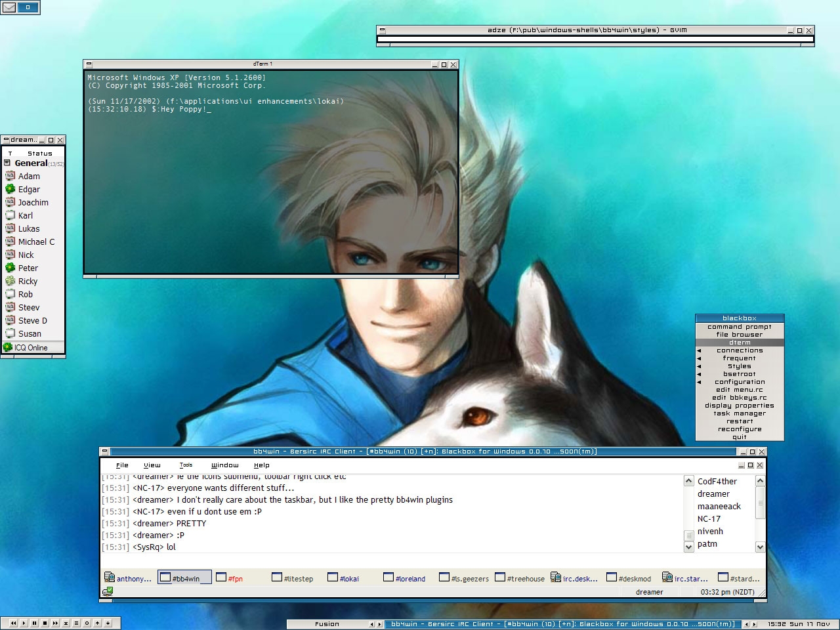Open the File menu in Bersirc
840x630 pixels.
(122, 465)
